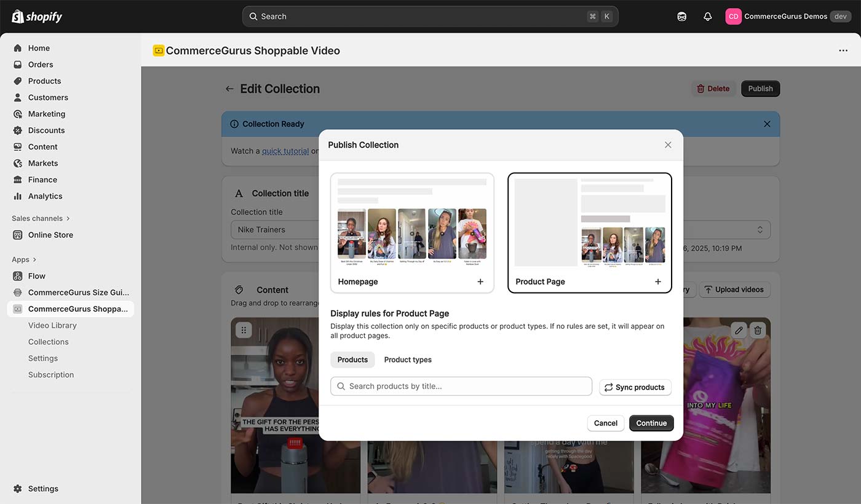Viewport: 861px width, 504px height.
Task: Click the drag handle on the first video card
Action: [244, 329]
